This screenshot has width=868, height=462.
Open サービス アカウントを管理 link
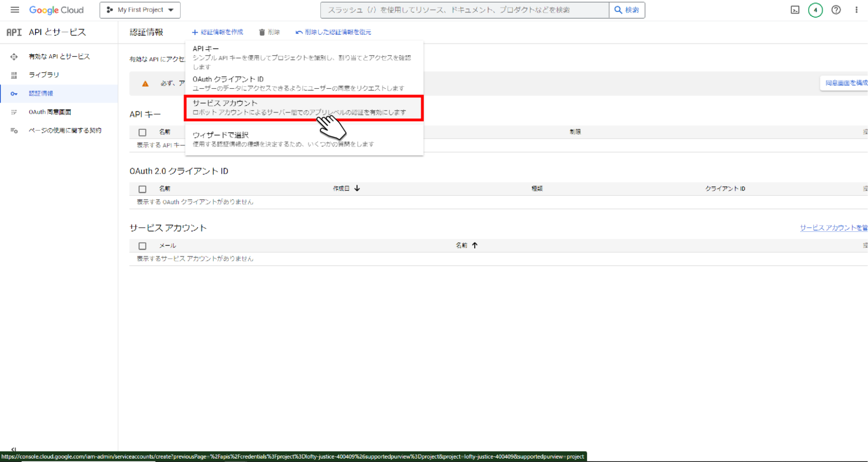click(x=834, y=228)
